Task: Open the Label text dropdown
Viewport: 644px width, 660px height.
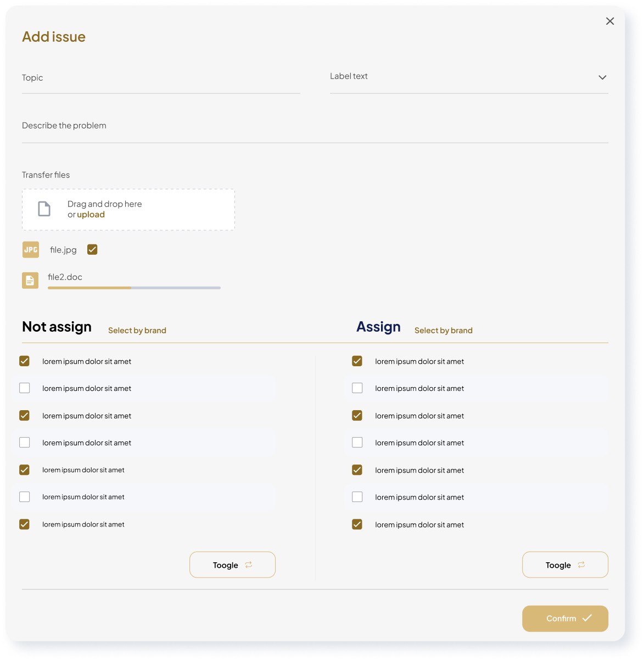Action: coord(602,77)
